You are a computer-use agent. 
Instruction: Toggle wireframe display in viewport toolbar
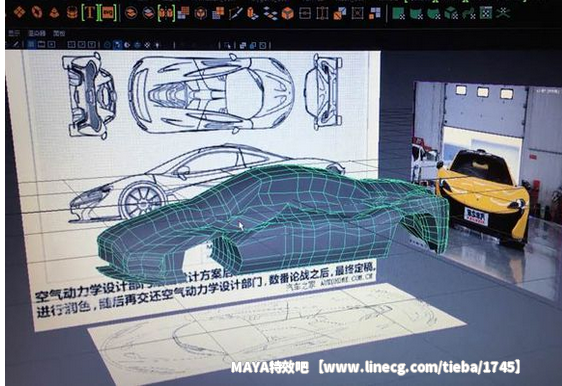pyautogui.click(x=107, y=45)
